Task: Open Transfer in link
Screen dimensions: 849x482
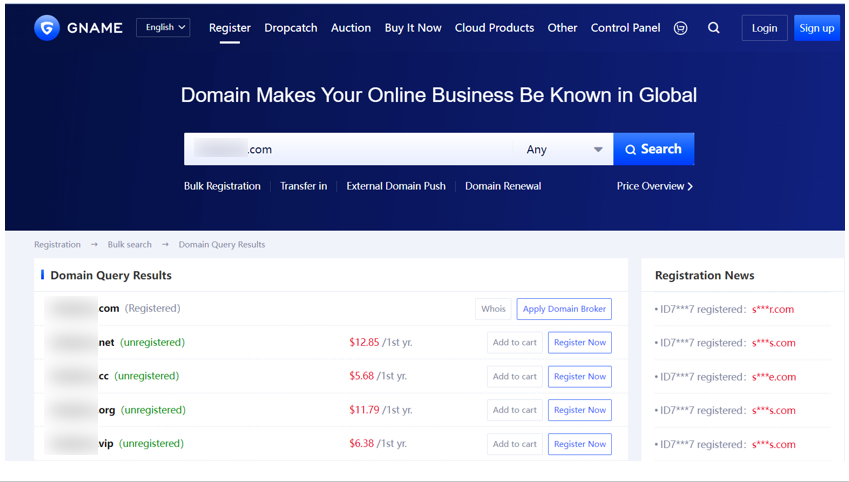Action: [x=304, y=186]
